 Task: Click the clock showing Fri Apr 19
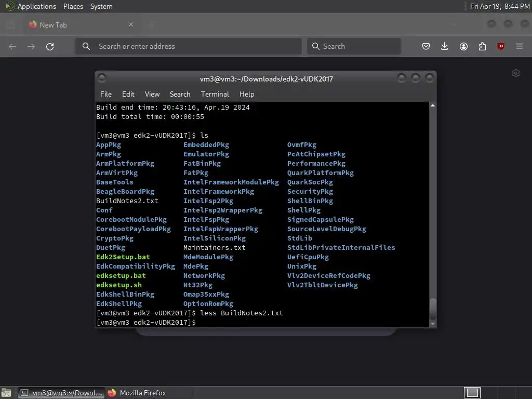[500, 6]
